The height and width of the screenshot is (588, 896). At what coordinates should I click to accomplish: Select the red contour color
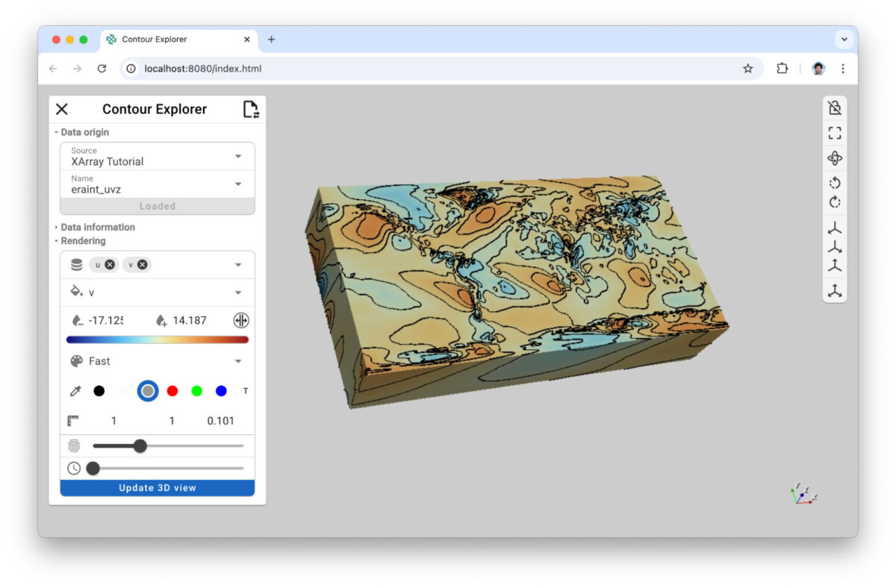pyautogui.click(x=172, y=390)
